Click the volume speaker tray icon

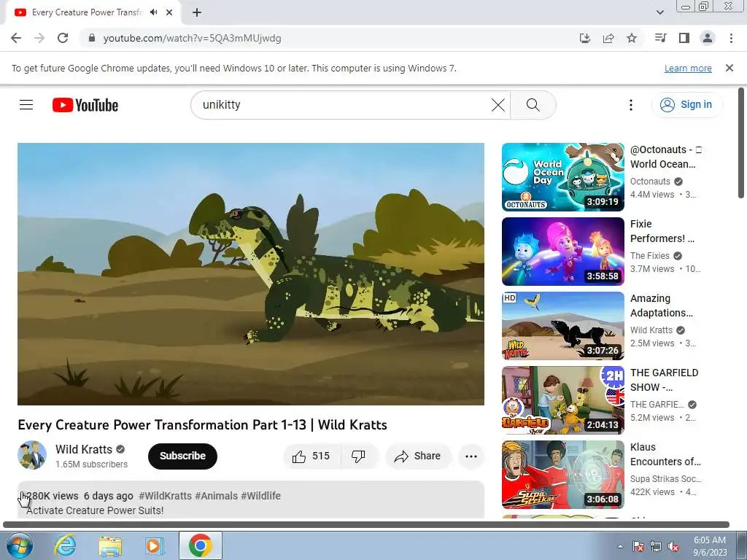(x=673, y=546)
